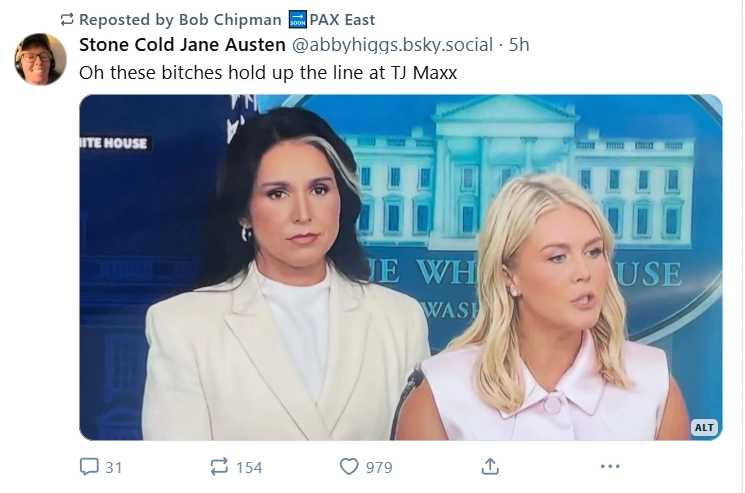Click the 979 likes count

(379, 467)
